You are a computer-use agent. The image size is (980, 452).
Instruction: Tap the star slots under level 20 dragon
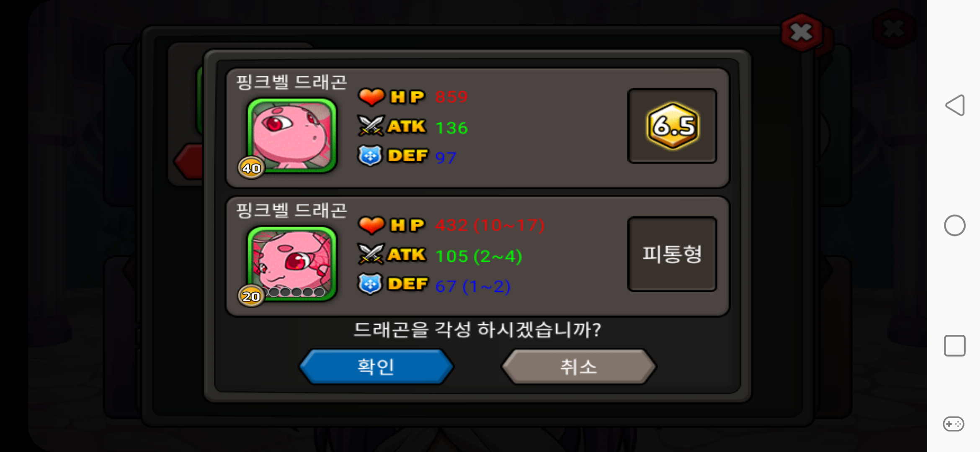tap(297, 292)
